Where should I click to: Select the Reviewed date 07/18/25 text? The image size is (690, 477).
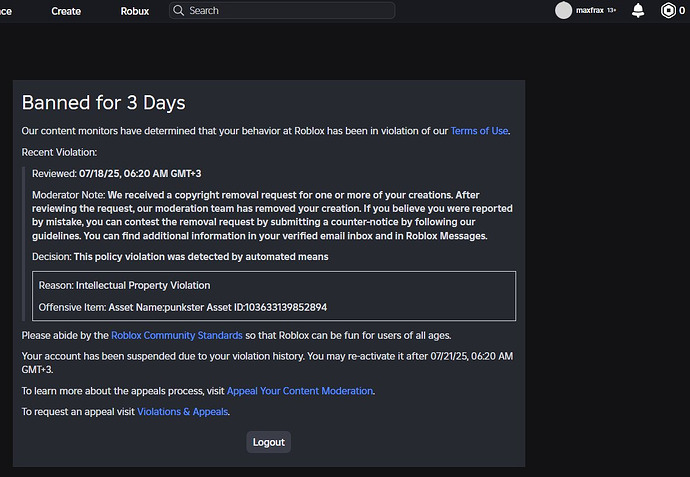[x=140, y=174]
